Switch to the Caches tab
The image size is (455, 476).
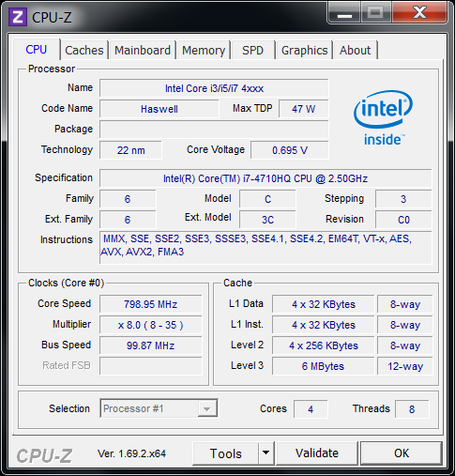point(84,50)
